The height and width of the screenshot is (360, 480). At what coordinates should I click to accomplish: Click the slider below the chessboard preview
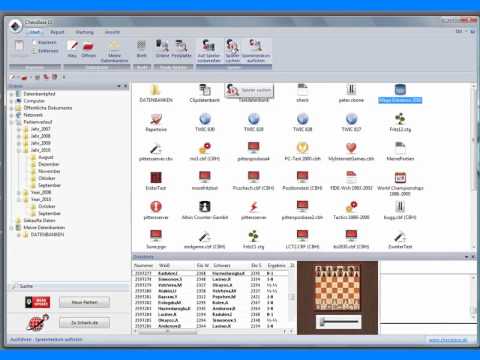coord(338,322)
